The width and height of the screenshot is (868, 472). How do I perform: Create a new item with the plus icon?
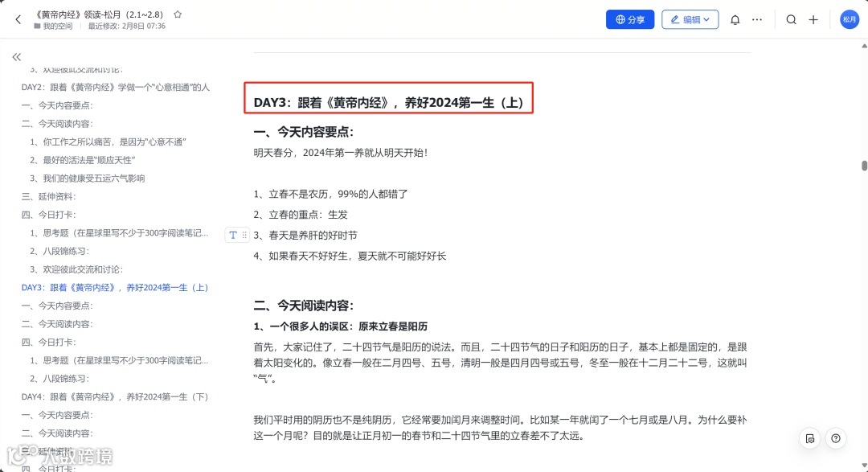[813, 19]
